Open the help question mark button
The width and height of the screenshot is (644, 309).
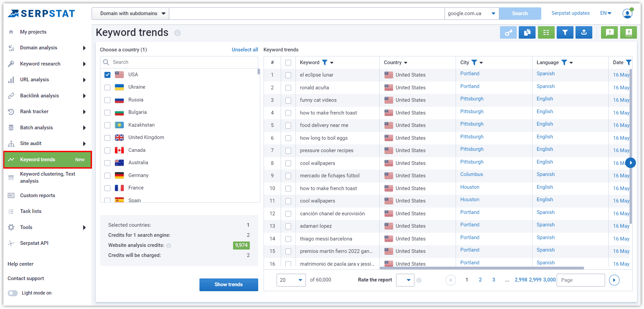pyautogui.click(x=629, y=33)
